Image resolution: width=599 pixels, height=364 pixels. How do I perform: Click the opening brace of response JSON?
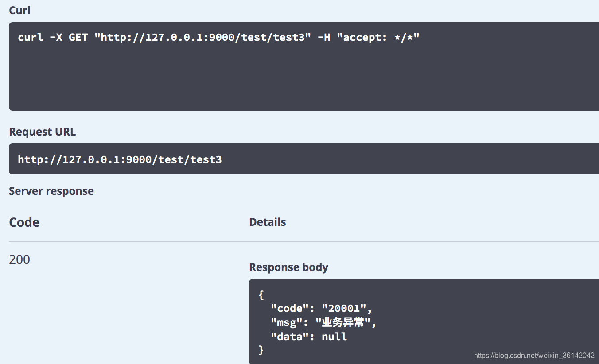click(x=261, y=295)
